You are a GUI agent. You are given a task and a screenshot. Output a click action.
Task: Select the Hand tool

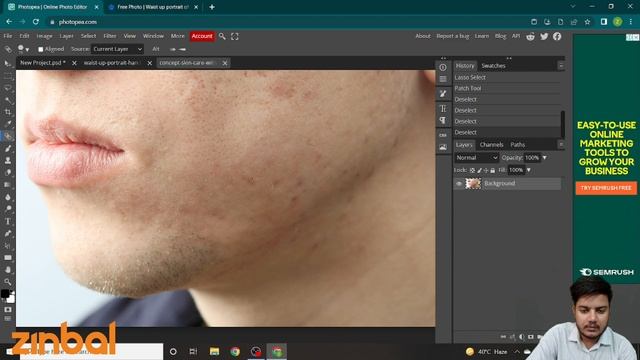point(7,270)
